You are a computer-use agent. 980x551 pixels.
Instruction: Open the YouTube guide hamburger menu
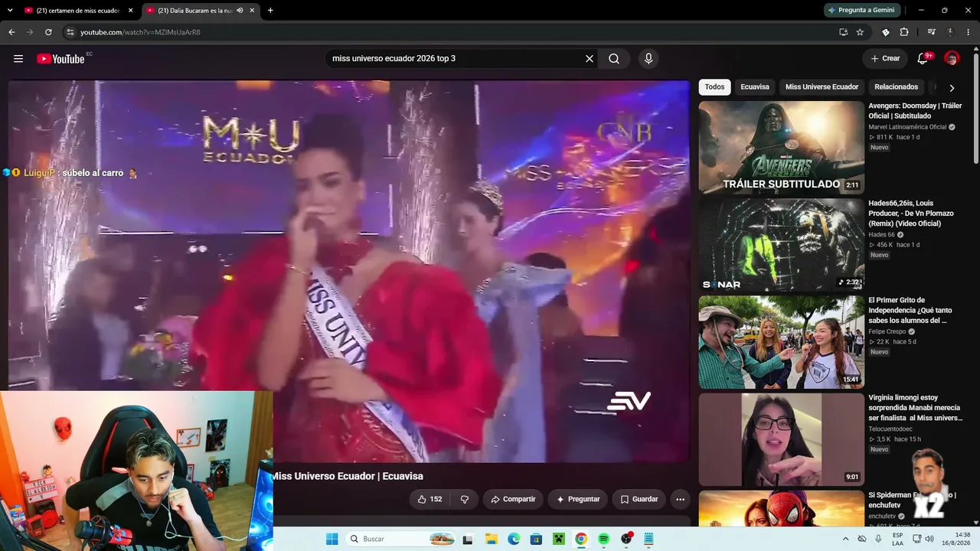point(18,59)
